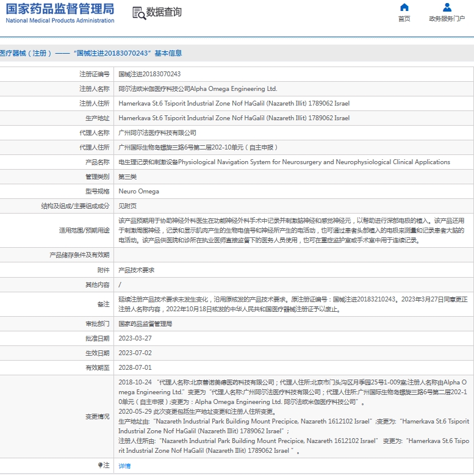The width and height of the screenshot is (474, 476).
Task: Click the home icon labeled 首页
Action: [x=404, y=7]
